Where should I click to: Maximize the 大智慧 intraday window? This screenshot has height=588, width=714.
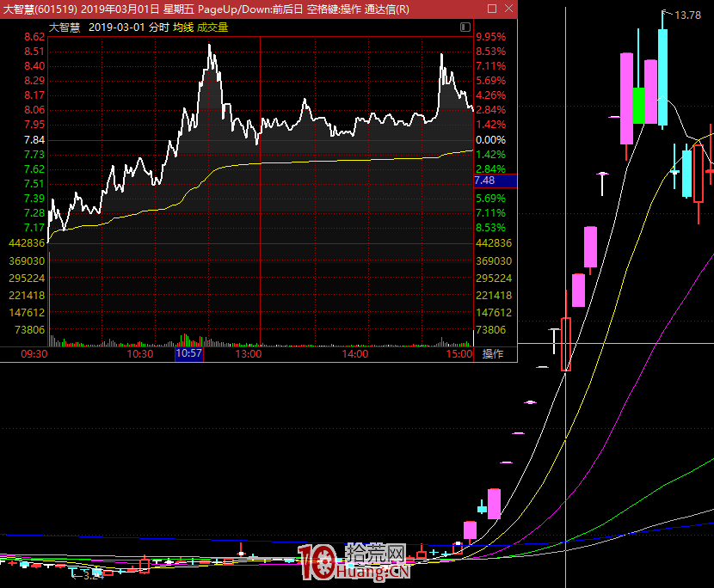point(492,9)
